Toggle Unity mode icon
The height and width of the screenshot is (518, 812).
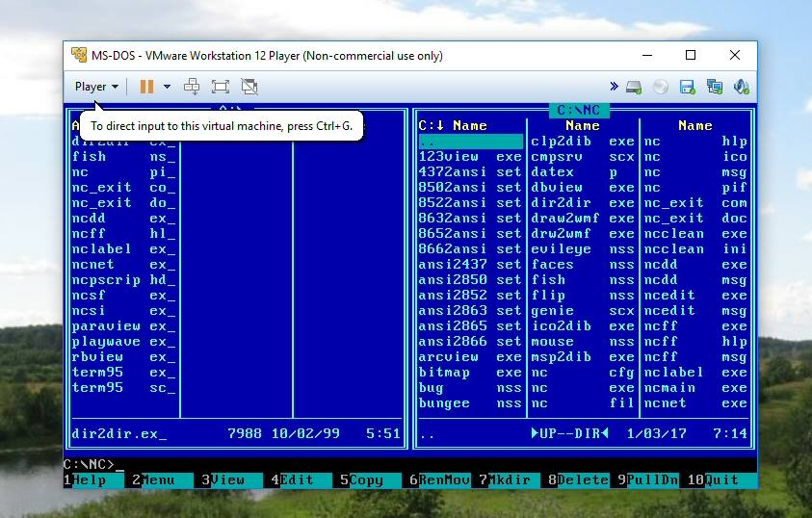249,87
